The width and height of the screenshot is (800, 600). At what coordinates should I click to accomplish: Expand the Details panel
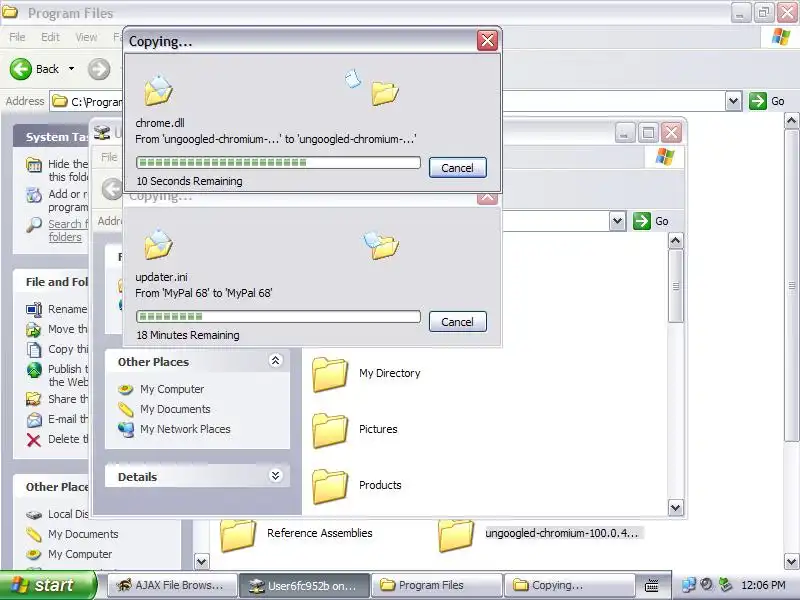[x=276, y=476]
